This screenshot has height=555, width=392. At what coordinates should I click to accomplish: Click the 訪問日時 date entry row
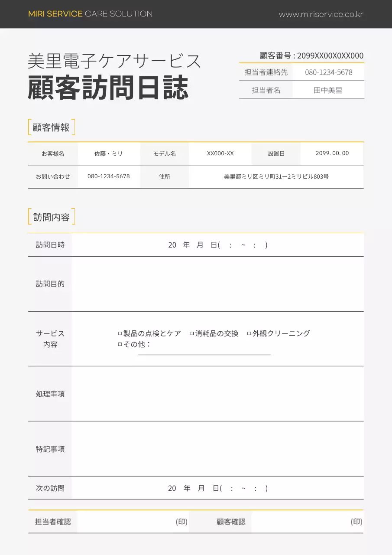tap(217, 245)
